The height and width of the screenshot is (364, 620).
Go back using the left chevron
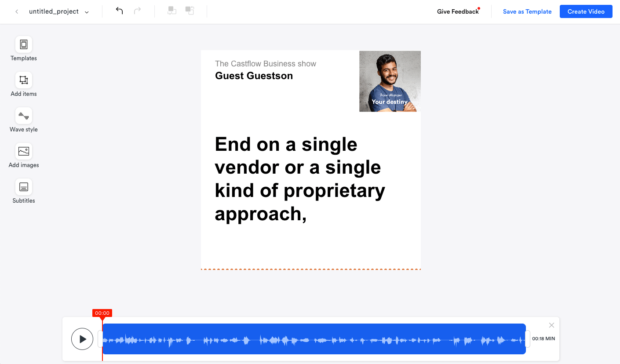(17, 12)
